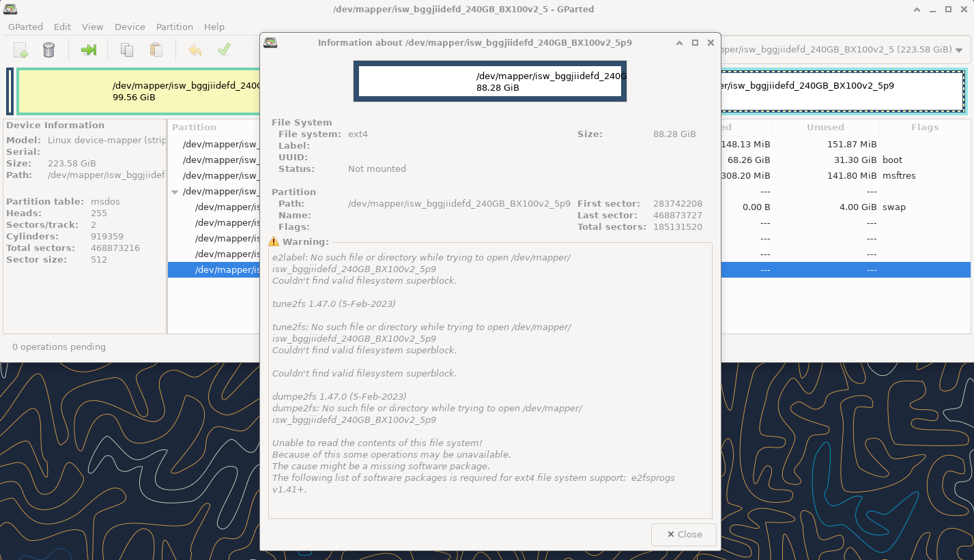Click the 148.13 MiB used value

point(745,145)
